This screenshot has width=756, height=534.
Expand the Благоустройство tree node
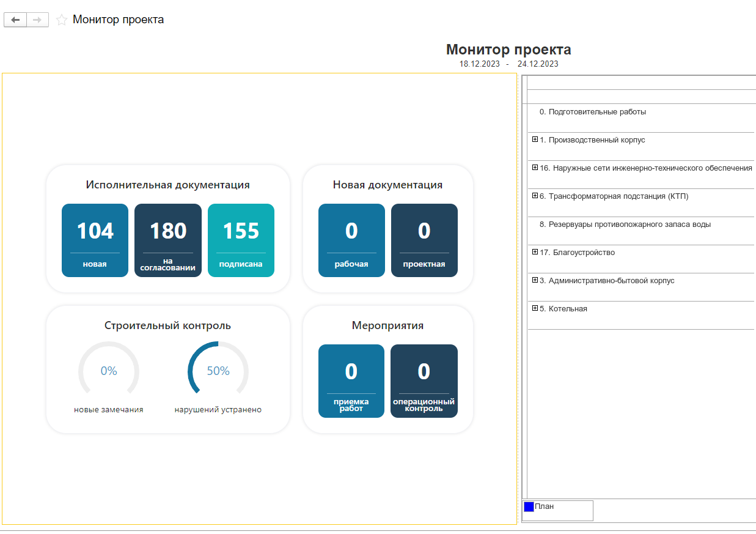tap(535, 252)
